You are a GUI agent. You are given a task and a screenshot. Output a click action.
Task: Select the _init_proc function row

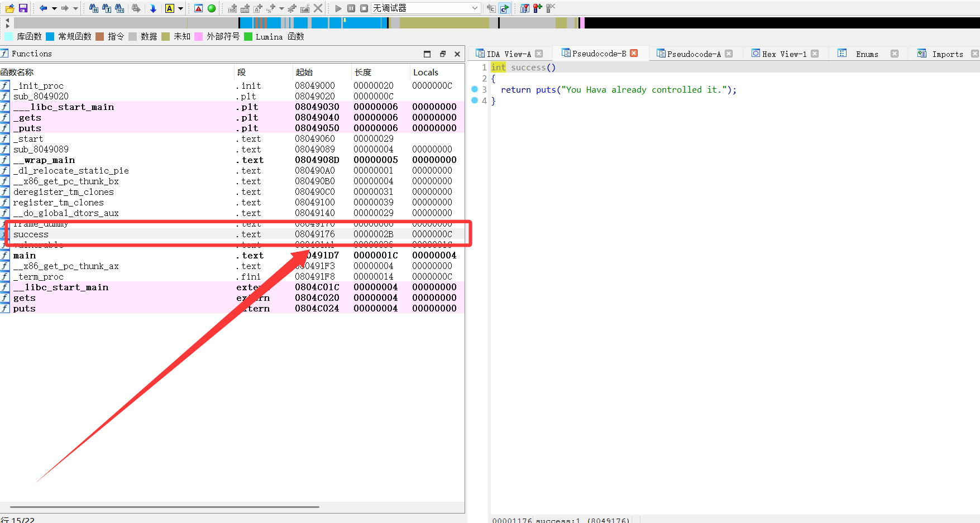click(232, 85)
